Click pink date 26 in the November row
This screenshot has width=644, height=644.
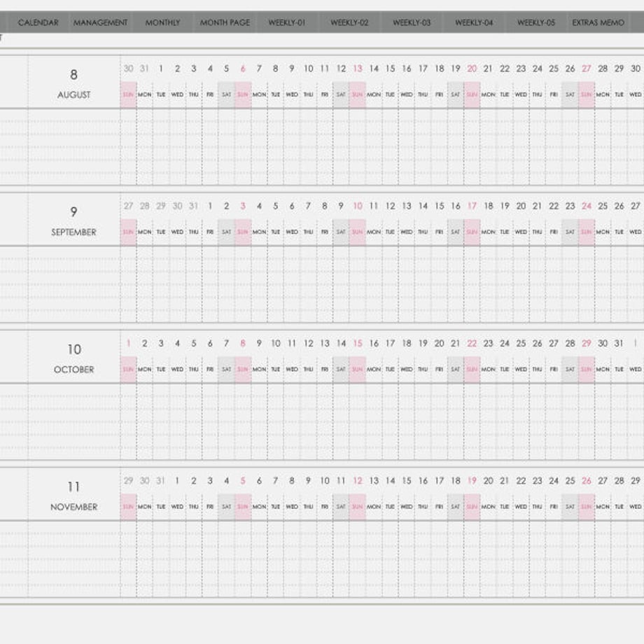(x=587, y=481)
